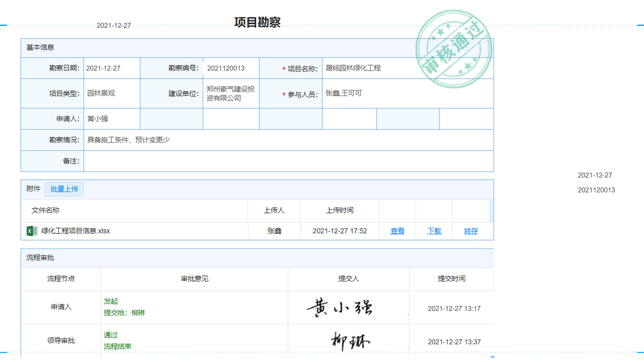This screenshot has width=644, height=362.
Task: Select the 项目名称 field value
Action: [353, 68]
